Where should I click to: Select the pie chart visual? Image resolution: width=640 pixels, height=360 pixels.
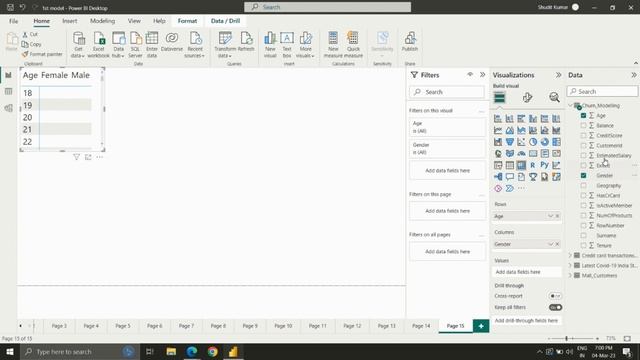533,142
